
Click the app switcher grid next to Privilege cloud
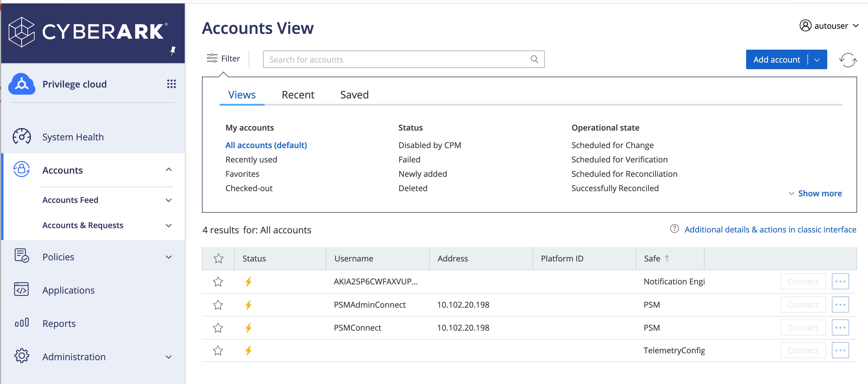pyautogui.click(x=172, y=84)
